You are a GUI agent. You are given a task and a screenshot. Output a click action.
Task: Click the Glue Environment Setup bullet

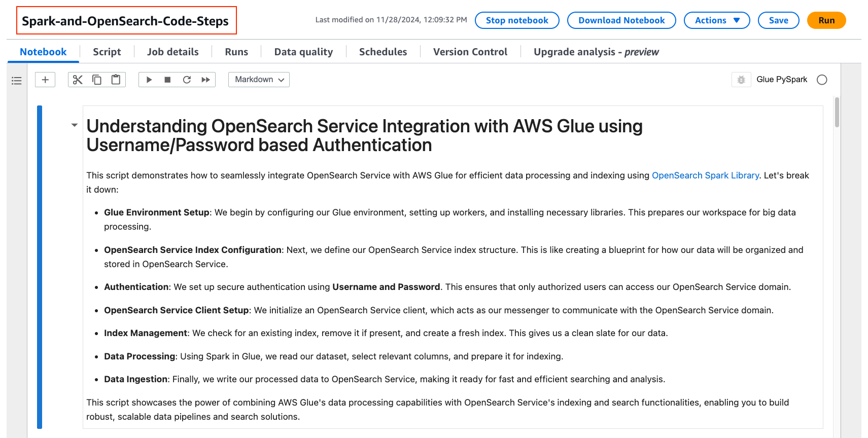click(x=450, y=220)
